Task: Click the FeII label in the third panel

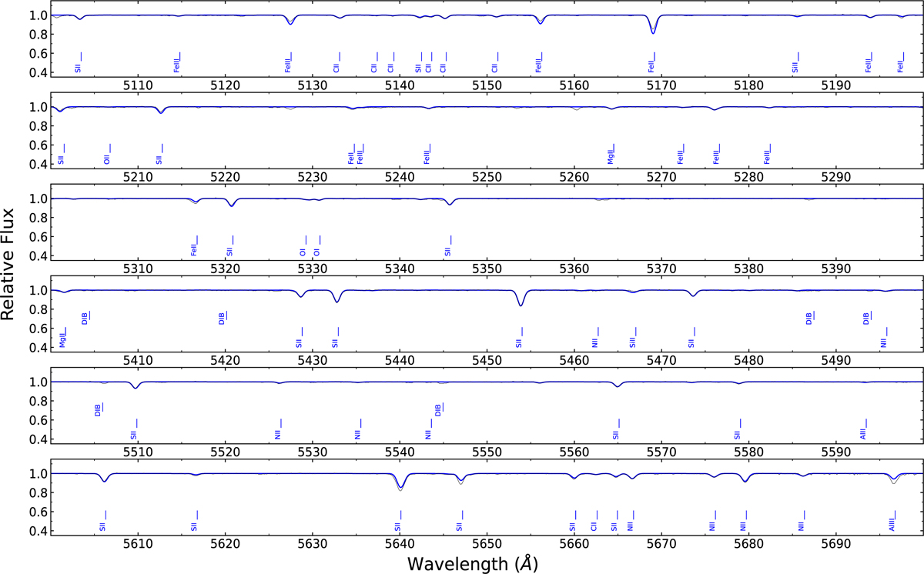Action: (x=194, y=249)
